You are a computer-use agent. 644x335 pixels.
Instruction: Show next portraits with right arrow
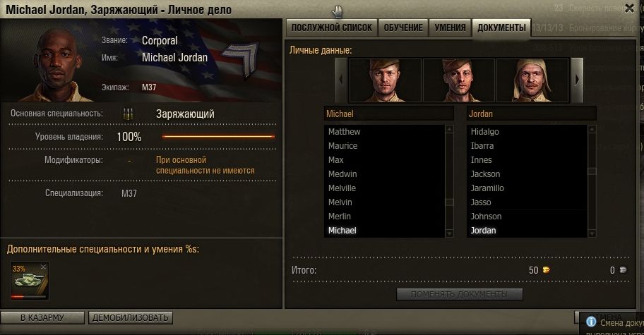point(577,80)
